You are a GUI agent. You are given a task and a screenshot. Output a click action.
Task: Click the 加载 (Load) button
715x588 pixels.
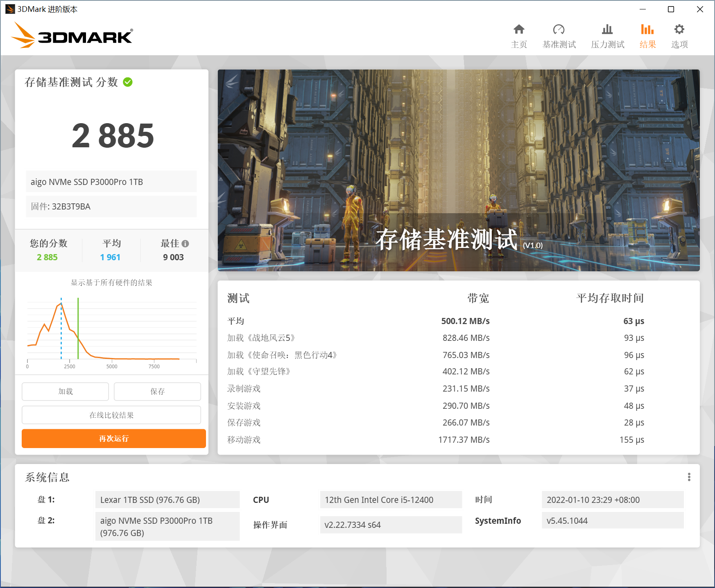66,392
